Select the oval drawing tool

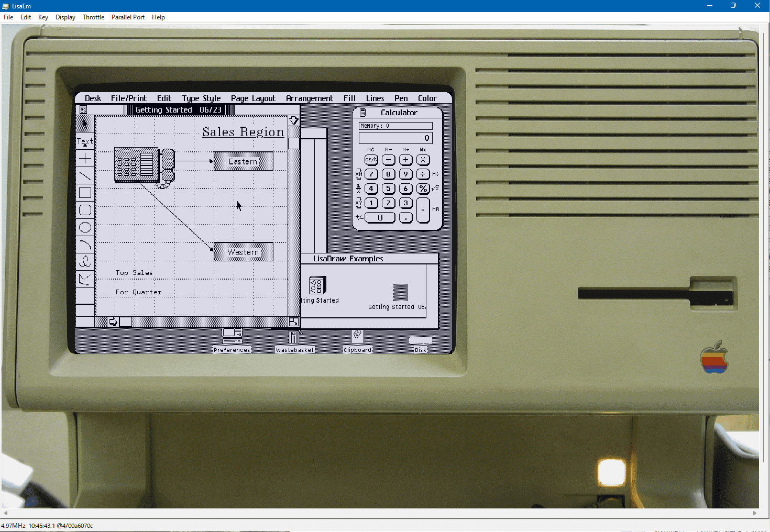tap(85, 227)
